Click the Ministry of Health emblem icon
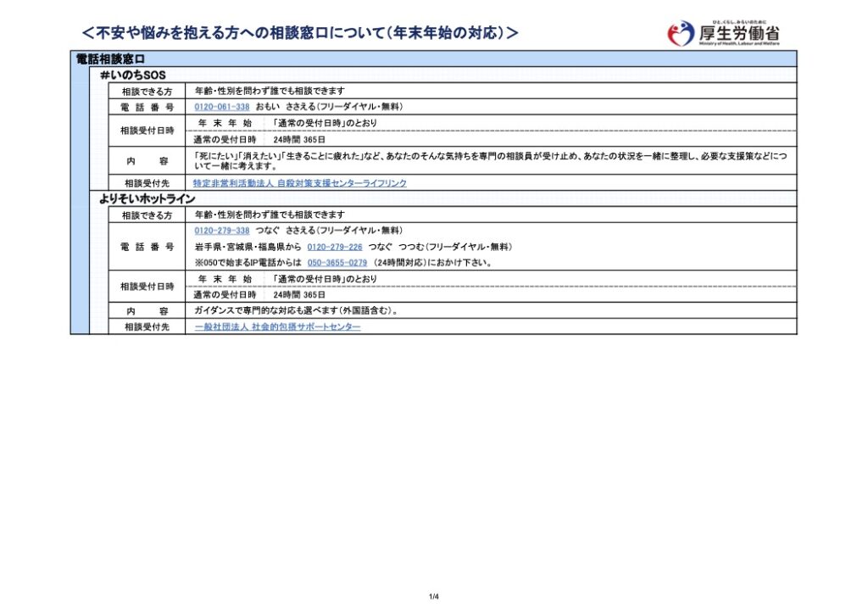Screen dimensions: 868x614 [681, 34]
